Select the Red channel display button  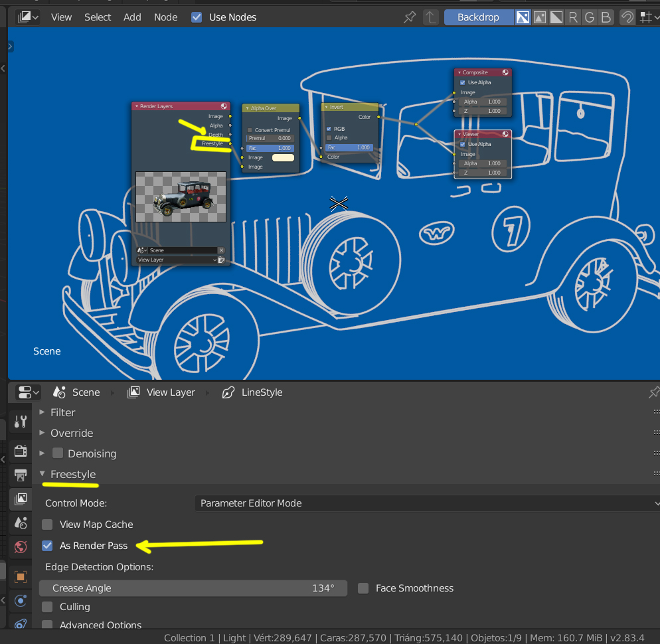573,17
